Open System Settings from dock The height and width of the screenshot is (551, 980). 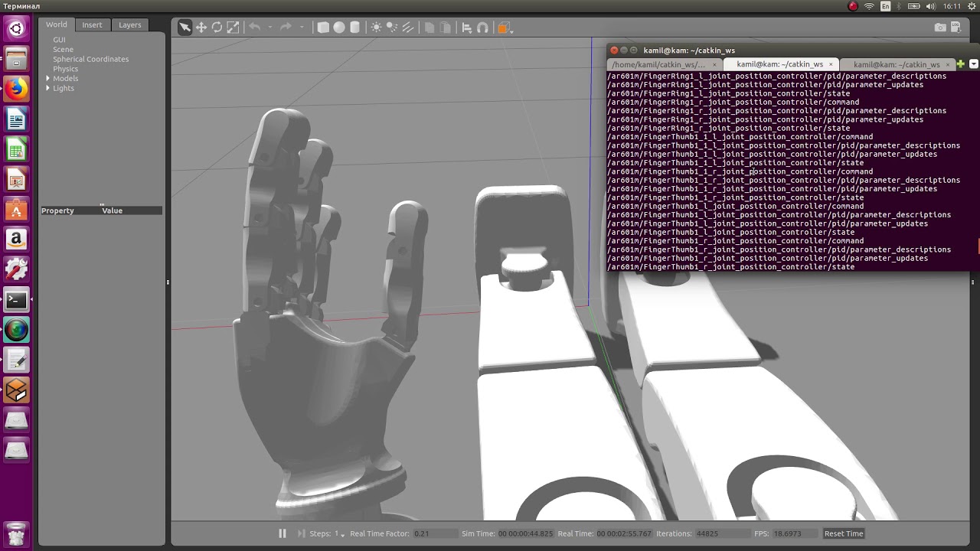click(x=16, y=269)
